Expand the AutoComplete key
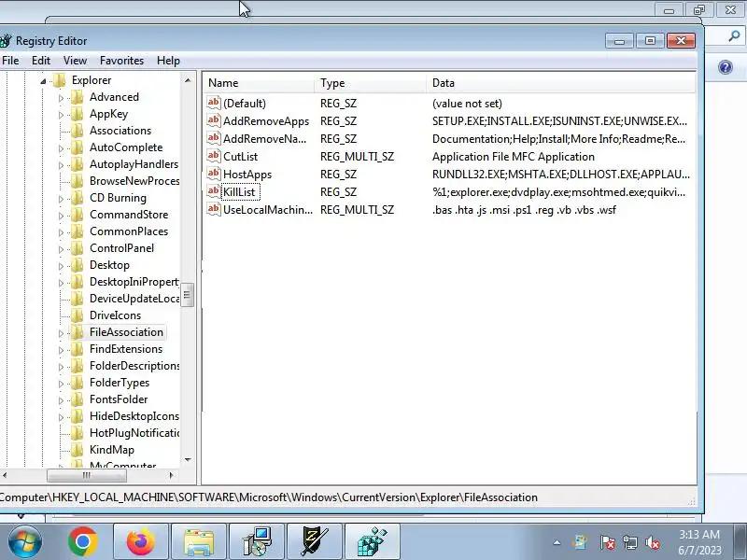 tap(61, 148)
